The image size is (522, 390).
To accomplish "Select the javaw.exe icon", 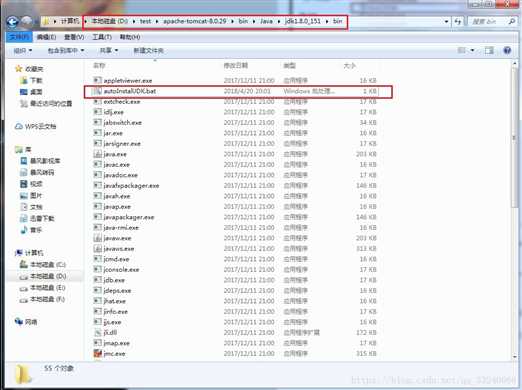I will (97, 238).
